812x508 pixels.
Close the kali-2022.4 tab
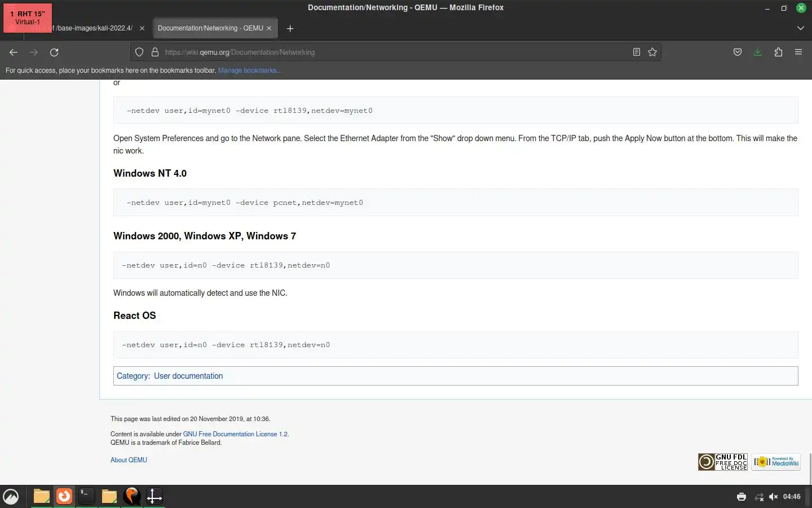(142, 28)
